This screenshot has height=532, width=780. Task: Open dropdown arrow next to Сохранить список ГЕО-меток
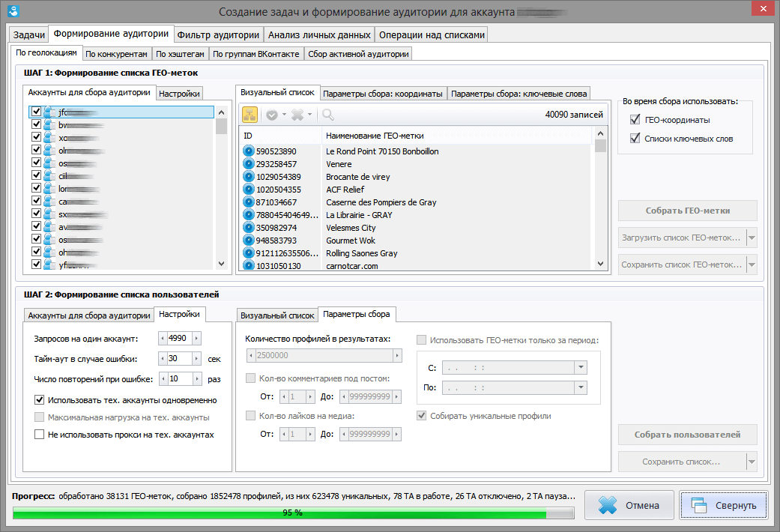752,264
